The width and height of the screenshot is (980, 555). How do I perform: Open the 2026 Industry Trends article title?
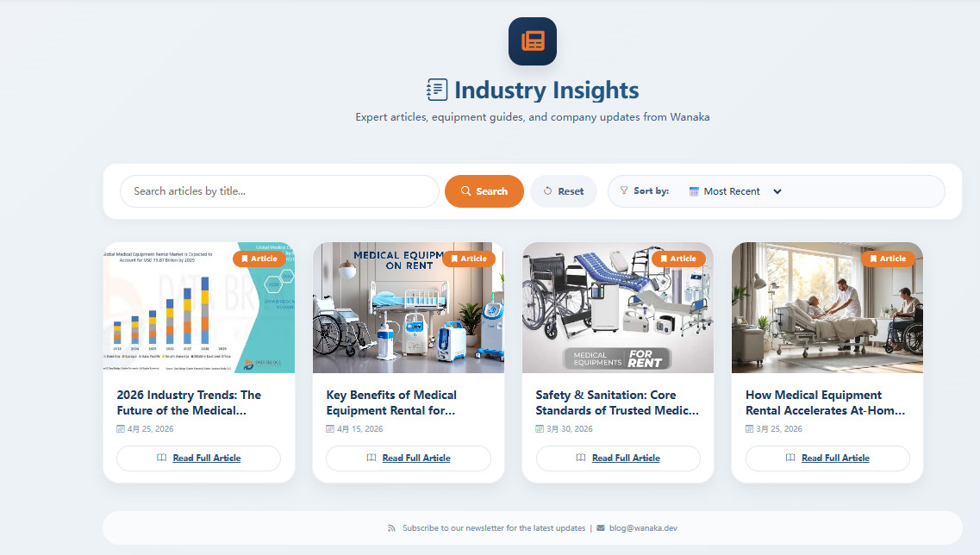[189, 402]
